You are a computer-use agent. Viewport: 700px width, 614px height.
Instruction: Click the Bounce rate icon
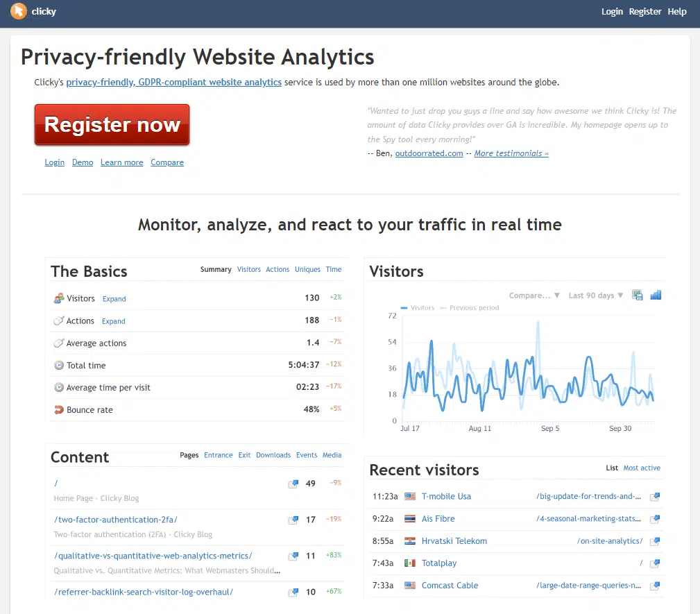click(x=58, y=410)
